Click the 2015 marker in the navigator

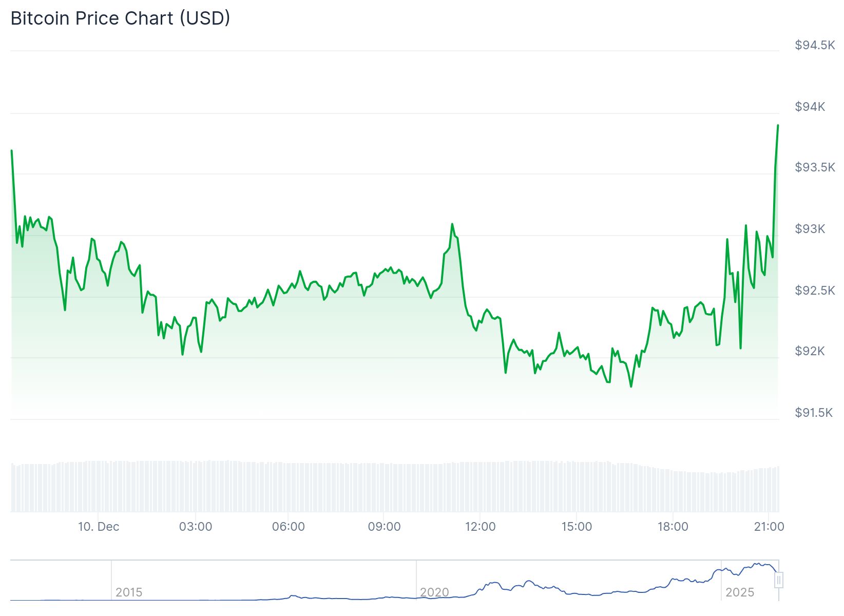click(x=129, y=592)
